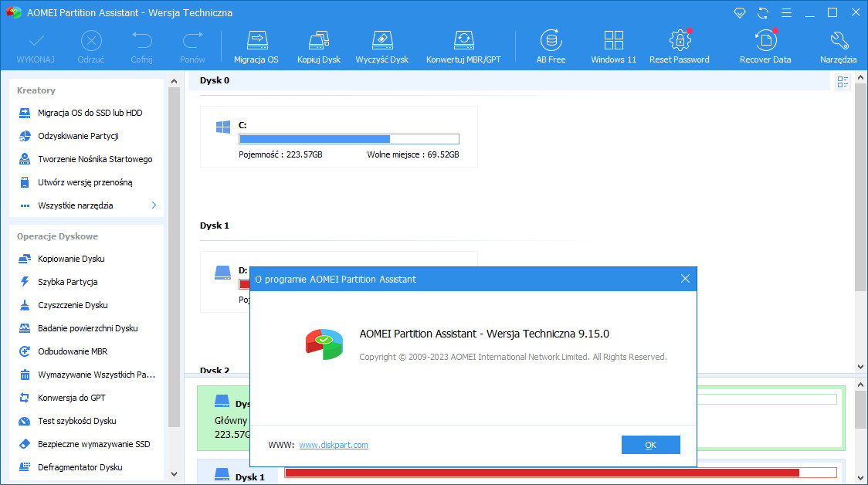Click the AOMEI app logo in title bar
The height and width of the screenshot is (485, 868).
14,12
